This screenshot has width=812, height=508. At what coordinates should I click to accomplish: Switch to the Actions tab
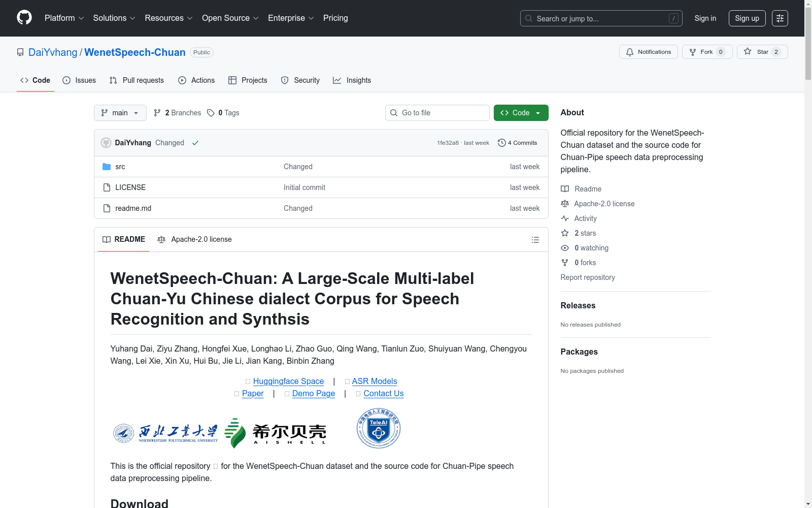pos(196,80)
